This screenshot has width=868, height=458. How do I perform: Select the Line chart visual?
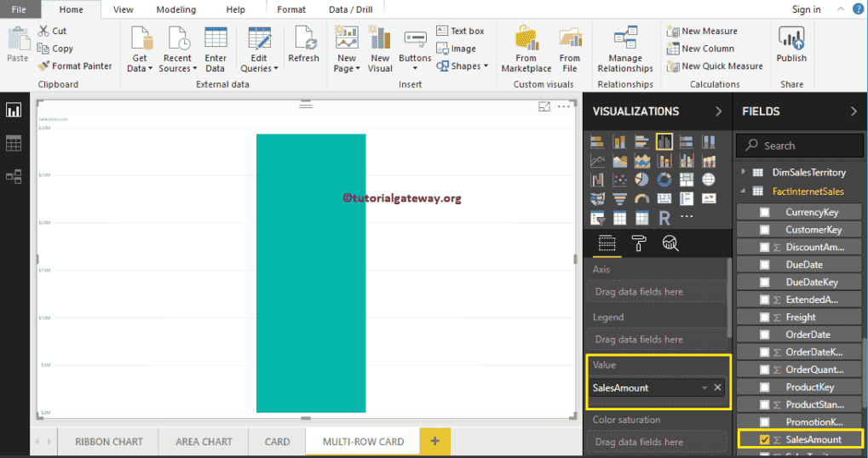pos(597,161)
